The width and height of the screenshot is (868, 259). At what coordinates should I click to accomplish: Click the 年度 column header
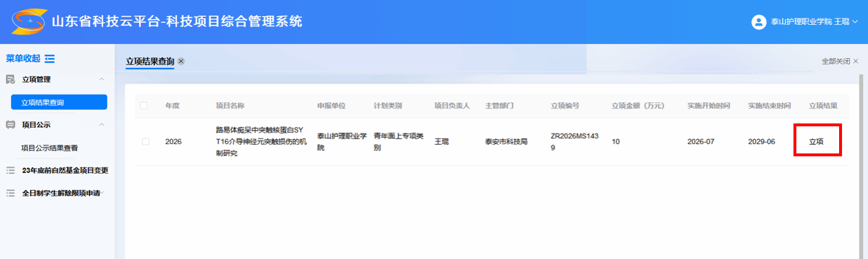tap(173, 106)
